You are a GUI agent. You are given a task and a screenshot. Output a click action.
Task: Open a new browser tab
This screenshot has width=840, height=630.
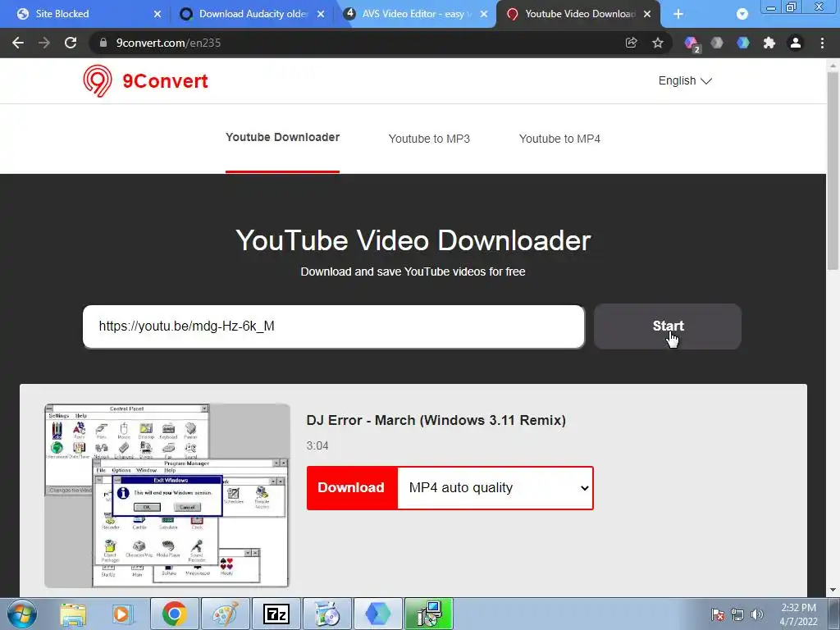point(678,14)
